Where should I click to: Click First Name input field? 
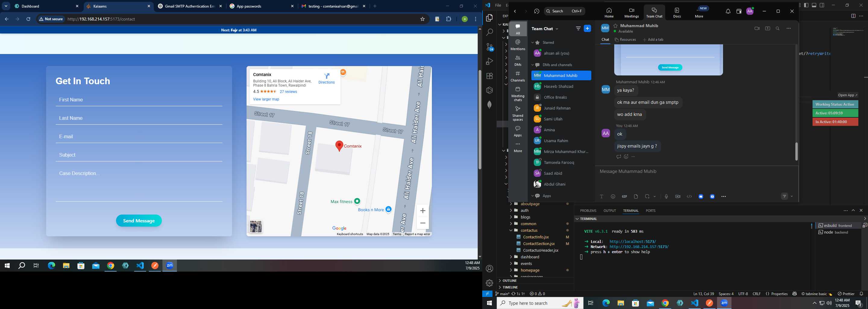click(139, 100)
